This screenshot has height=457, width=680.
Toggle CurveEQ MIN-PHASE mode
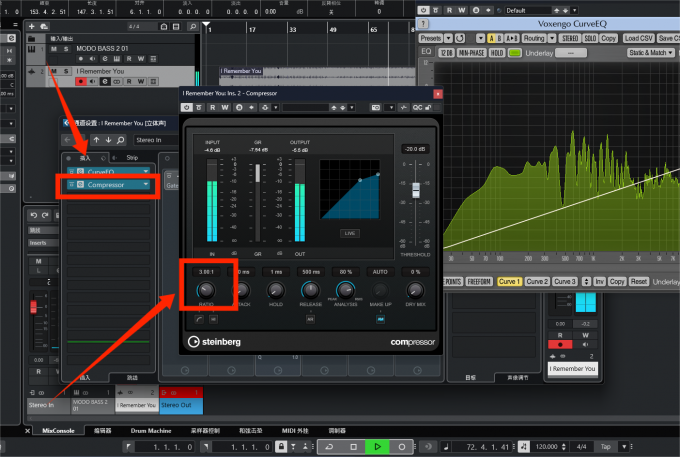coord(471,53)
